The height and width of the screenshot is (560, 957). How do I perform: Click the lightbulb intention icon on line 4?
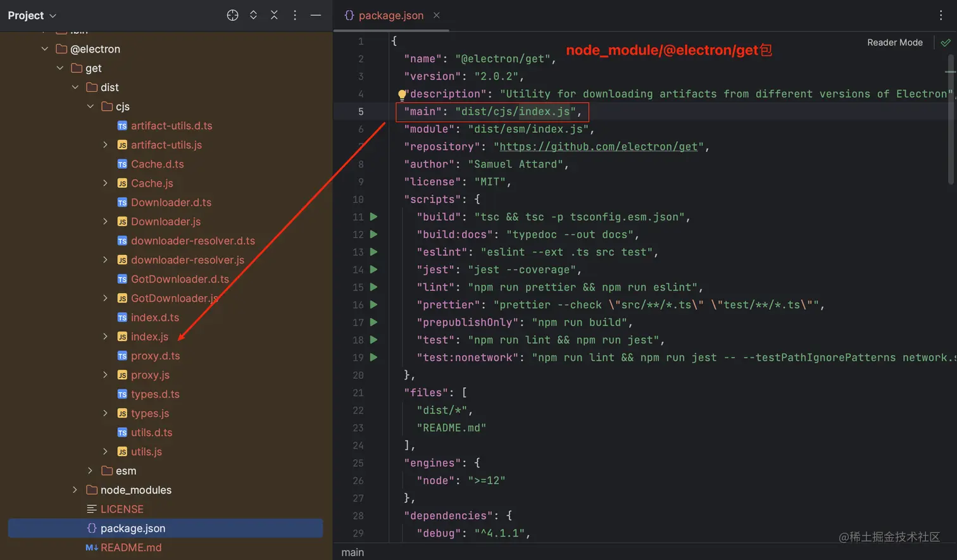(x=401, y=94)
